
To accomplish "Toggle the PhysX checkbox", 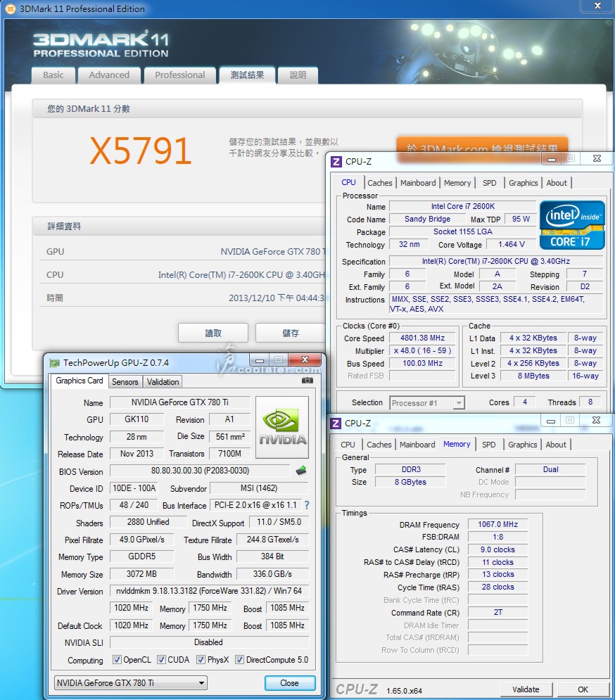I will pyautogui.click(x=201, y=659).
